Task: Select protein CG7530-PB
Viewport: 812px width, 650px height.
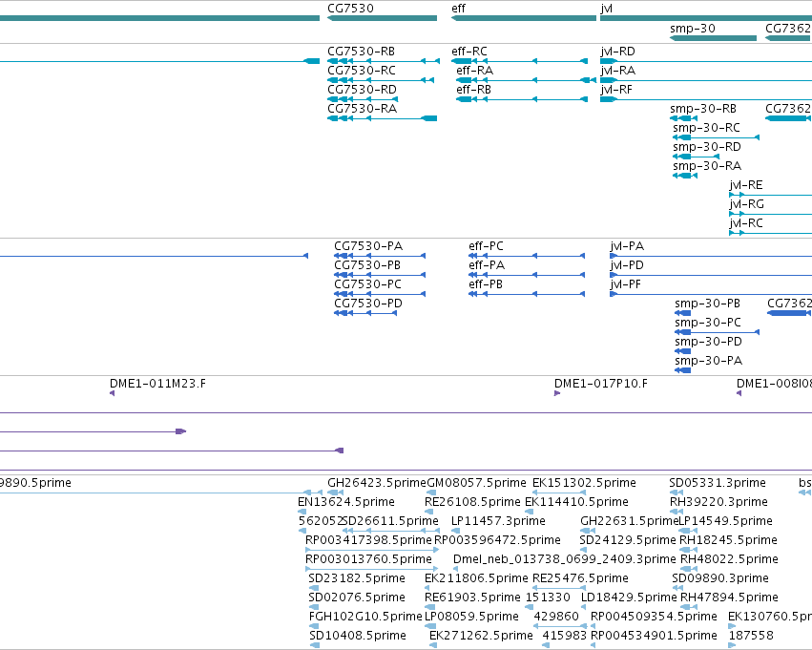Action: click(x=367, y=265)
